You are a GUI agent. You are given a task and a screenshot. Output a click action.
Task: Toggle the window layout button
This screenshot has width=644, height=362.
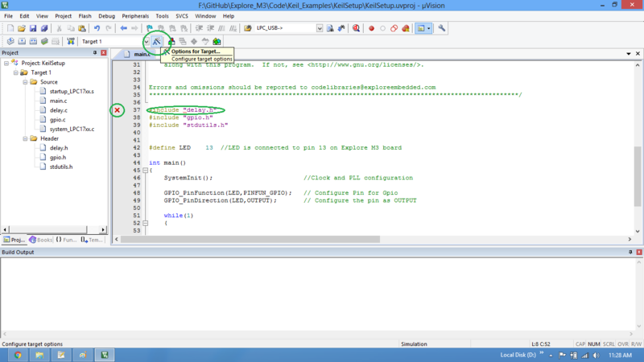click(x=421, y=28)
